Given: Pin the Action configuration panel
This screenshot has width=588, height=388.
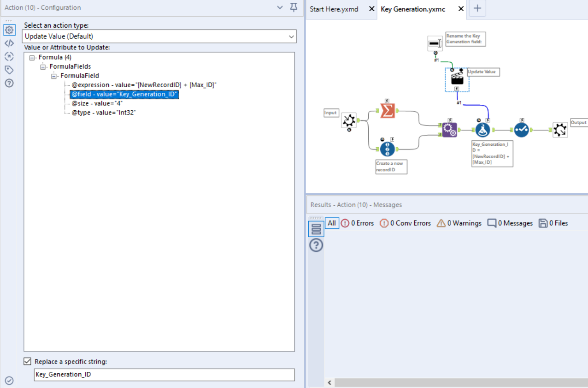Looking at the screenshot, I should (x=294, y=8).
